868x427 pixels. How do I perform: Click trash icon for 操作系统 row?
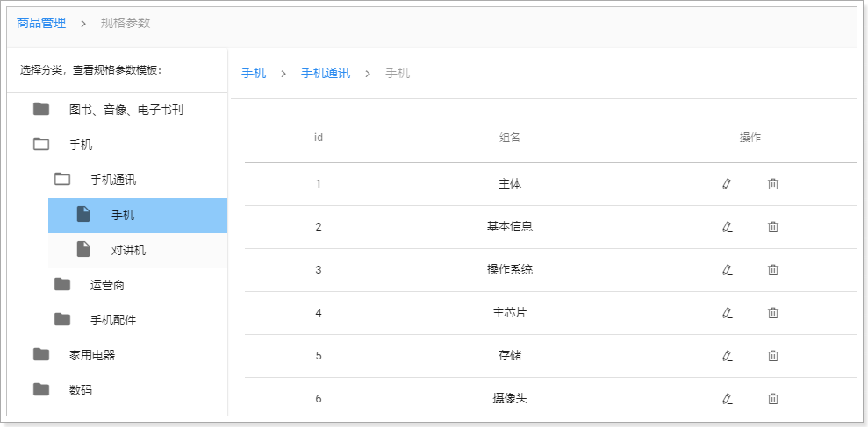coord(773,270)
